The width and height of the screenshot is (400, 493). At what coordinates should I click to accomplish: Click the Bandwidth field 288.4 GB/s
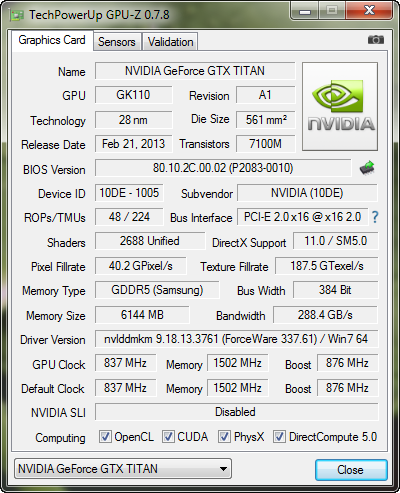326,315
